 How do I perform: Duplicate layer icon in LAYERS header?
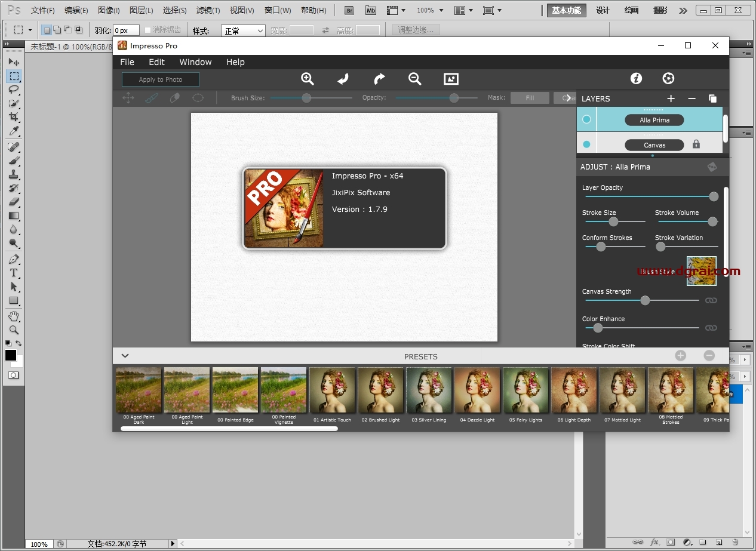pos(712,98)
